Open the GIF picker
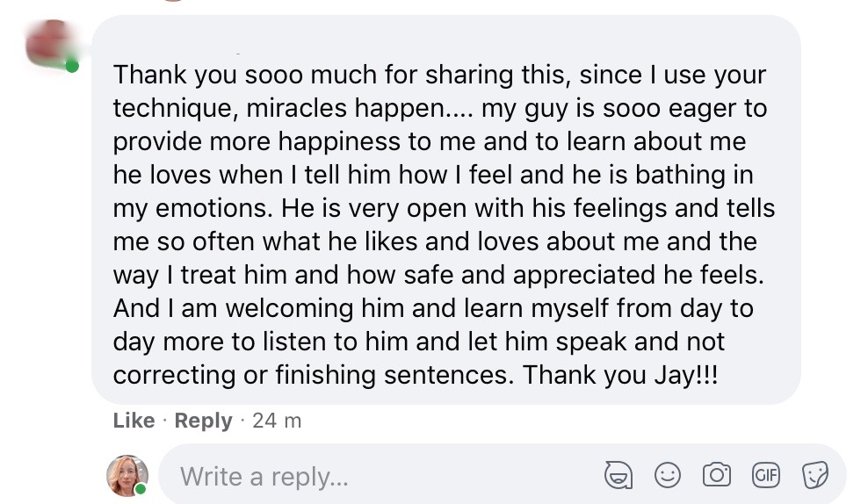868x504 pixels. (766, 475)
